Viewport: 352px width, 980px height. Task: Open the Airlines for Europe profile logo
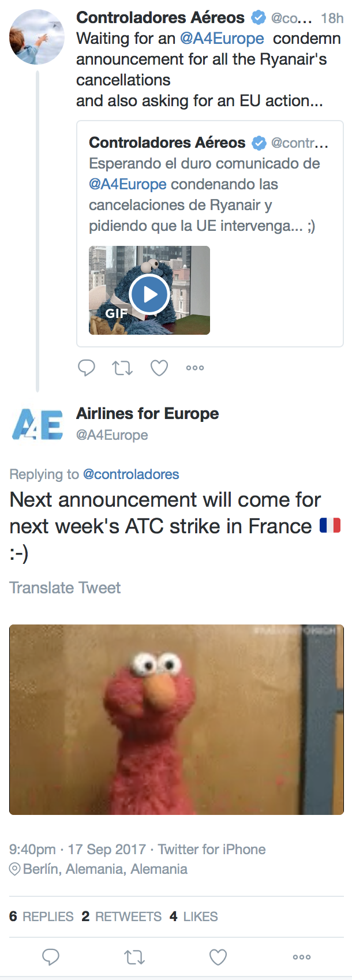38,425
